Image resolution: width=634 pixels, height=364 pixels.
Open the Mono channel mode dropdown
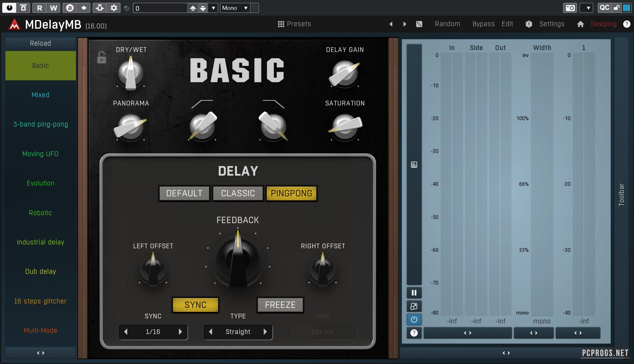click(235, 8)
